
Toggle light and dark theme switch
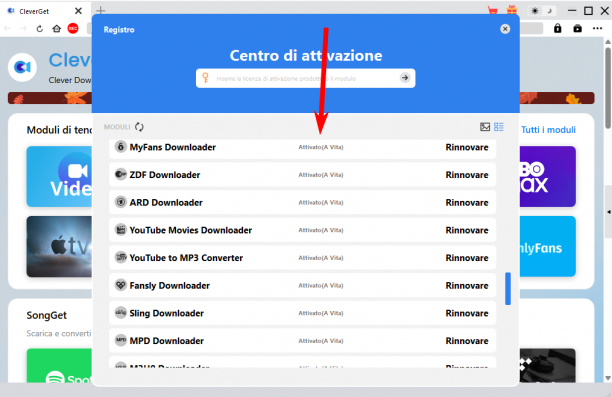(542, 11)
